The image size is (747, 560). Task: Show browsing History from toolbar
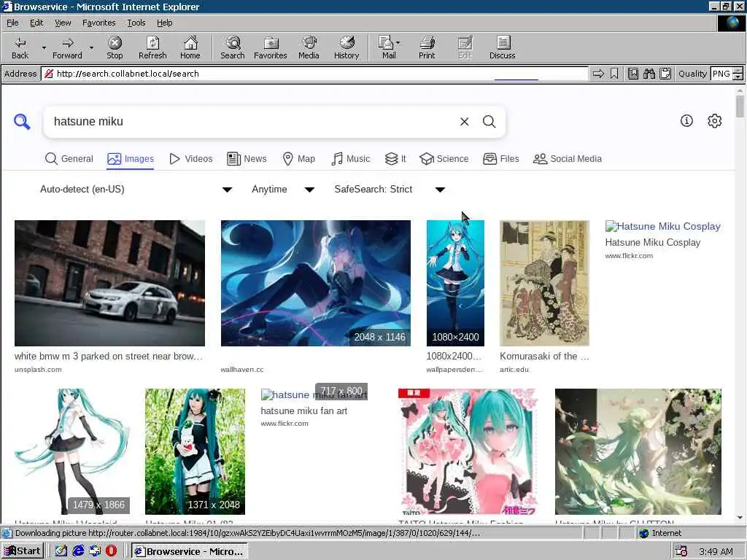[x=347, y=47]
